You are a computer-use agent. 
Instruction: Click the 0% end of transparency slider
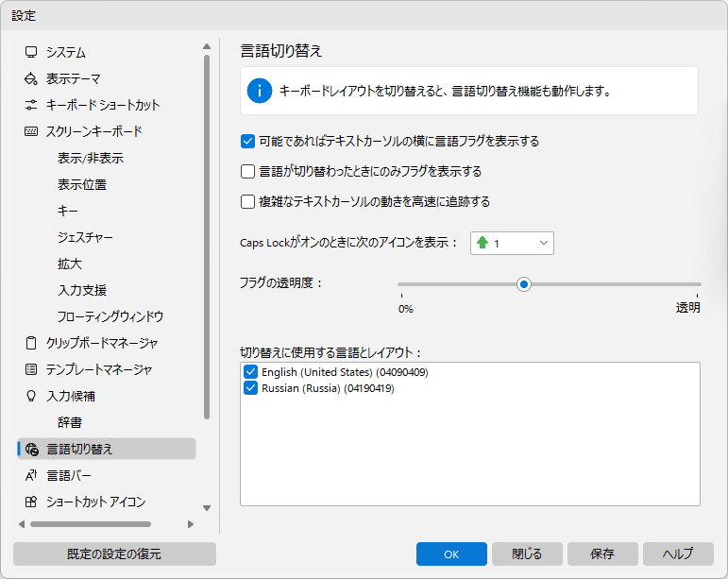tap(406, 309)
